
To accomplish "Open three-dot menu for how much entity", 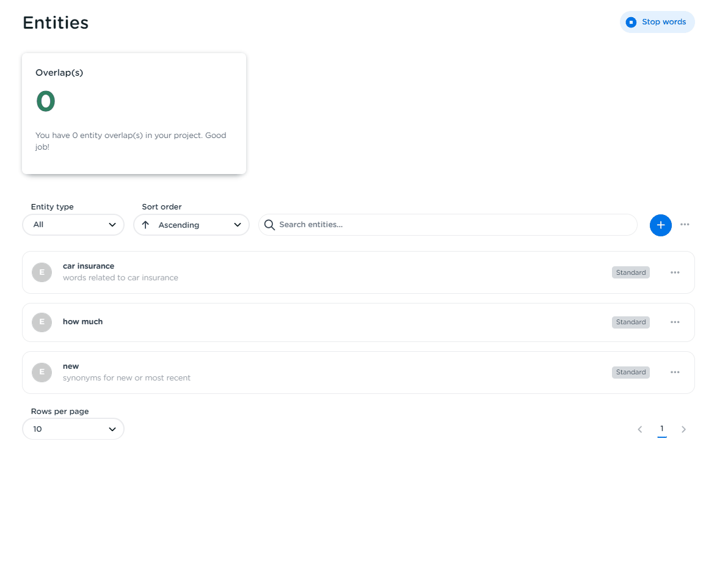I will point(674,322).
